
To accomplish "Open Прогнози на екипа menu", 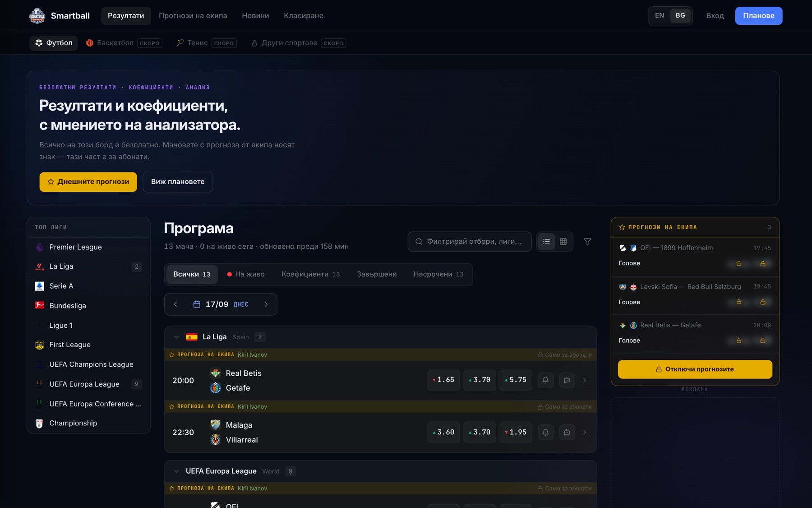I will point(193,16).
